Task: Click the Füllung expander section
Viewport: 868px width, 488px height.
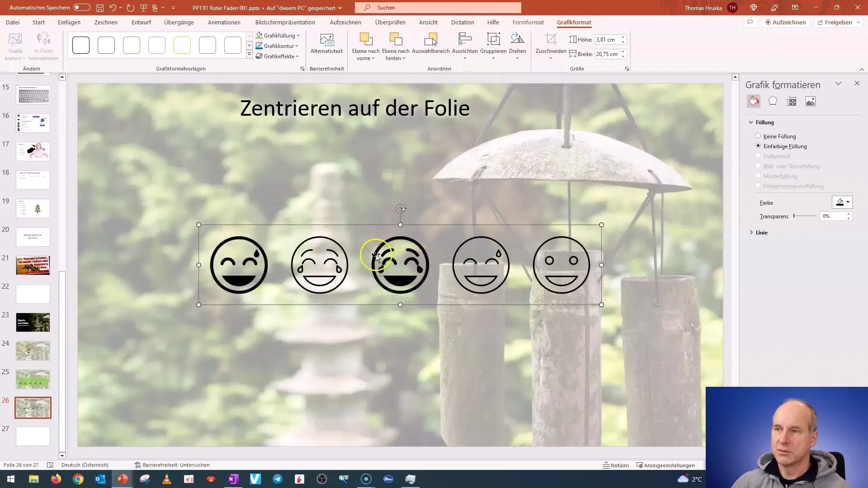Action: 765,122
